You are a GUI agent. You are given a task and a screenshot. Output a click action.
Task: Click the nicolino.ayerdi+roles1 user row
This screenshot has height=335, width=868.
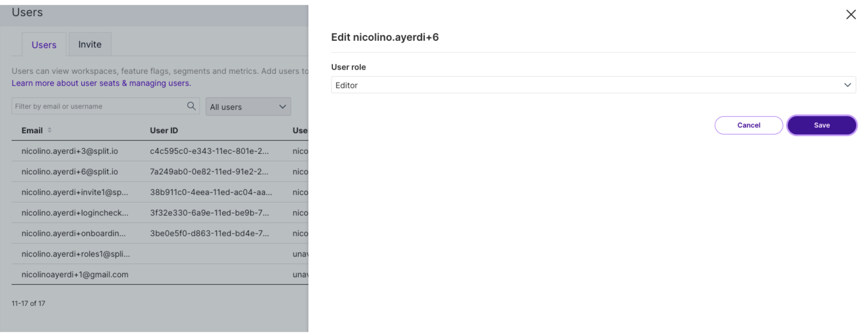pyautogui.click(x=76, y=254)
